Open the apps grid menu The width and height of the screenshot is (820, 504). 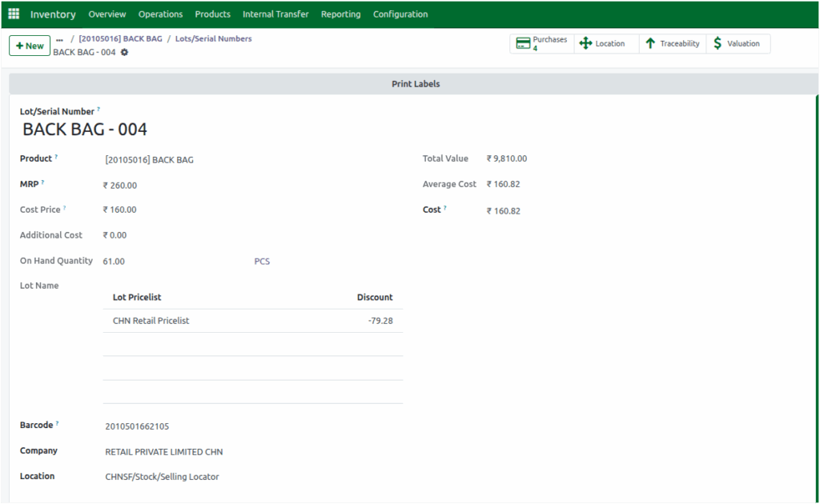[x=13, y=14]
